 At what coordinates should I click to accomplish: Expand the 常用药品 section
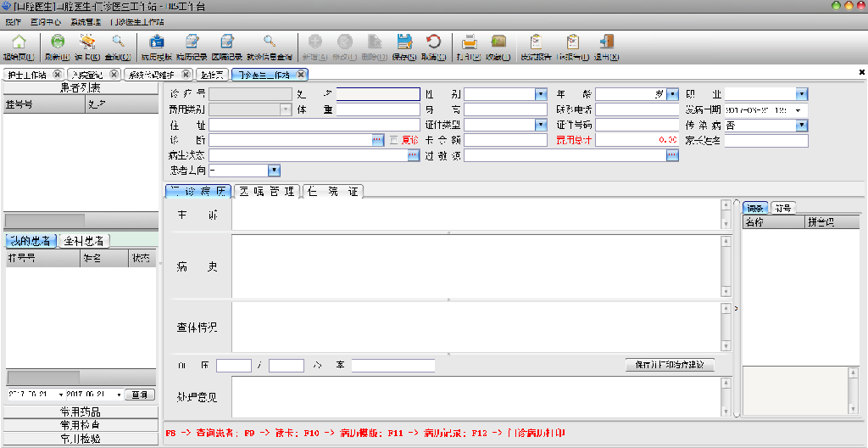pyautogui.click(x=81, y=412)
